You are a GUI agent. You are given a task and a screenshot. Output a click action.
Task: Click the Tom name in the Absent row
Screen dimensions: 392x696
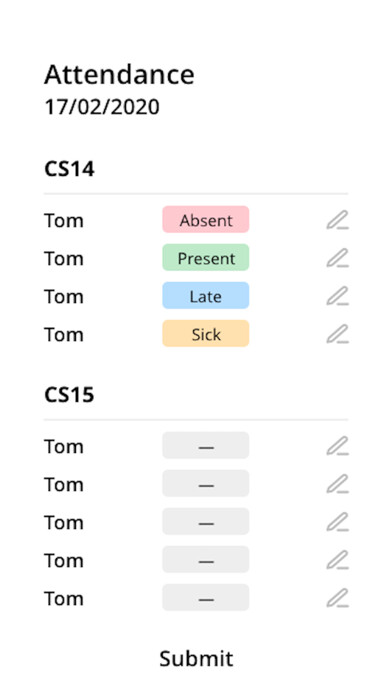pos(64,220)
